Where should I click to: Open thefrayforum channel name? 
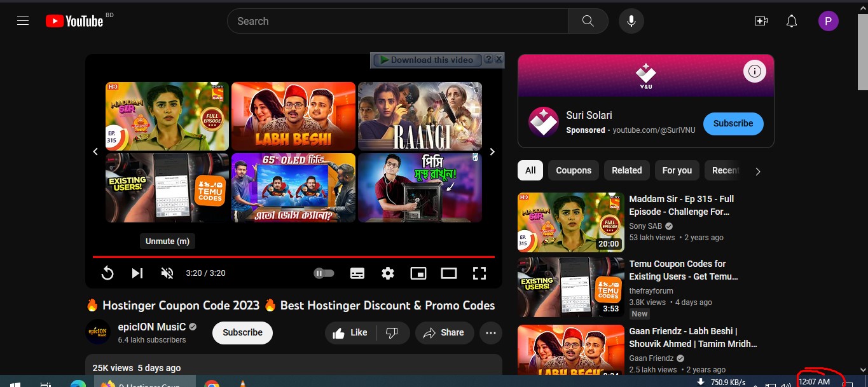coord(651,291)
